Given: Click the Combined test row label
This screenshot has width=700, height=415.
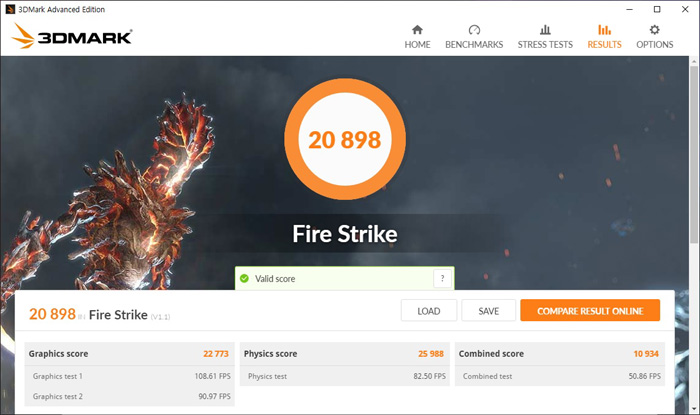Looking at the screenshot, I should click(x=488, y=376).
